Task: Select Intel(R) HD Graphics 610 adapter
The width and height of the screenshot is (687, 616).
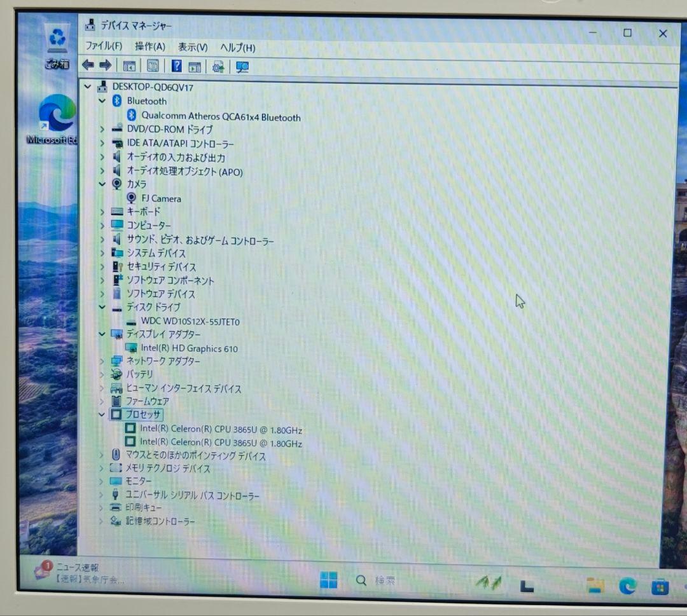Action: click(x=190, y=348)
